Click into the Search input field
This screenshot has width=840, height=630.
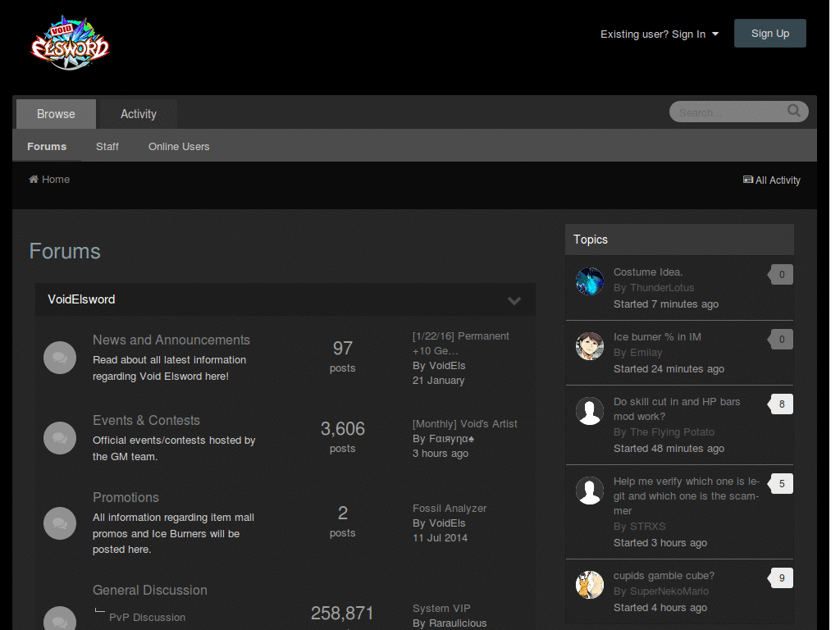(x=728, y=112)
